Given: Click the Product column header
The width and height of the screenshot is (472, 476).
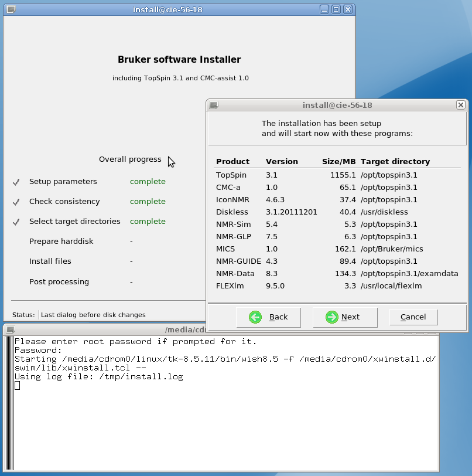Looking at the screenshot, I should point(232,161).
